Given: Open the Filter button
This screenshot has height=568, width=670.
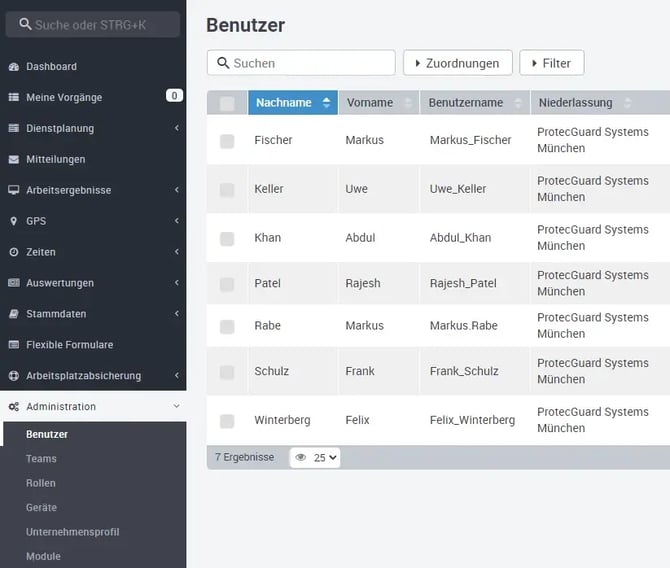Looking at the screenshot, I should click(551, 63).
